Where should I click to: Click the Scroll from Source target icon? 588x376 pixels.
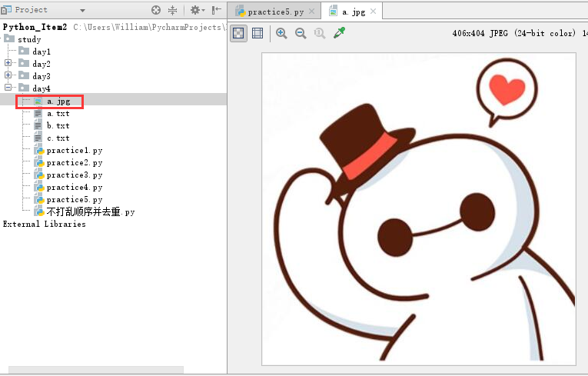(156, 10)
